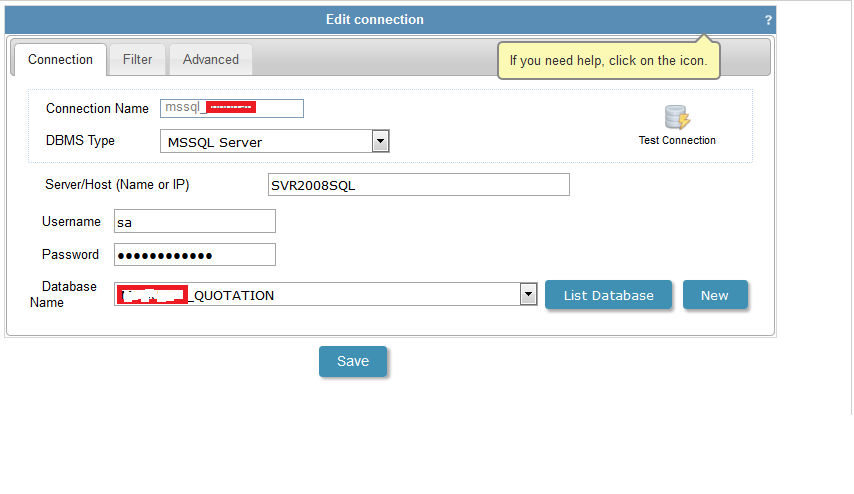Select the QUOTATION database combo box

(x=320, y=295)
